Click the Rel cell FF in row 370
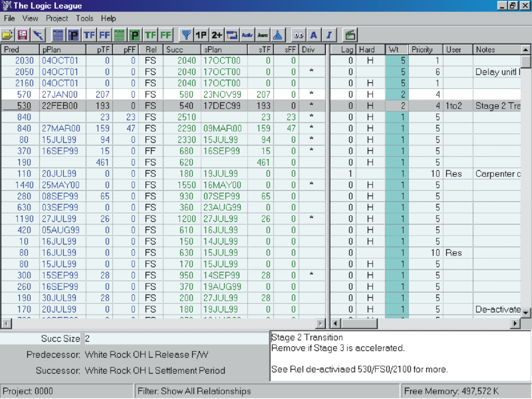532x399 pixels. tap(151, 151)
